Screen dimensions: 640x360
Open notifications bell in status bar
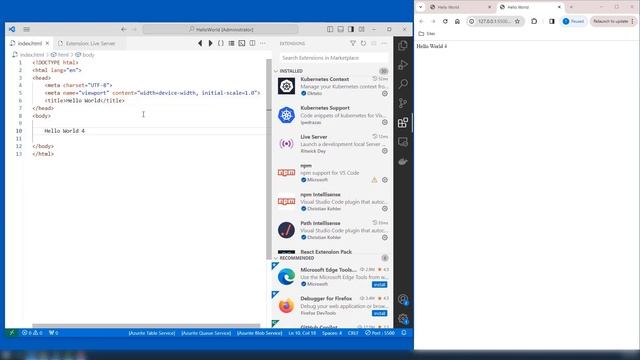(404, 333)
